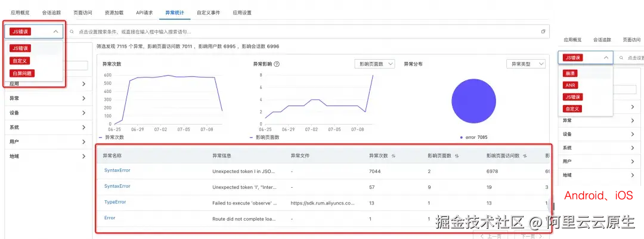
Task: Expand 用户 row in right mobile panel
Action: 600,162
